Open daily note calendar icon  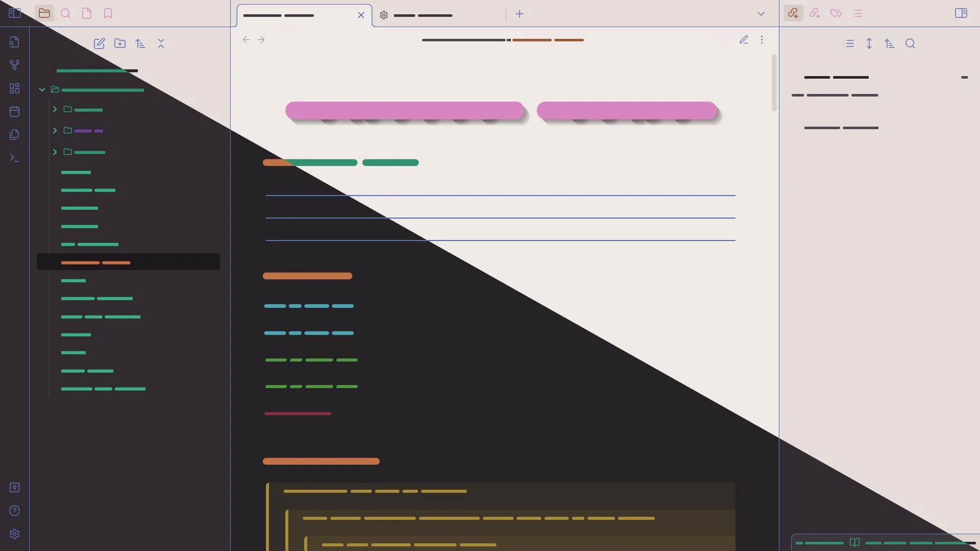click(15, 111)
